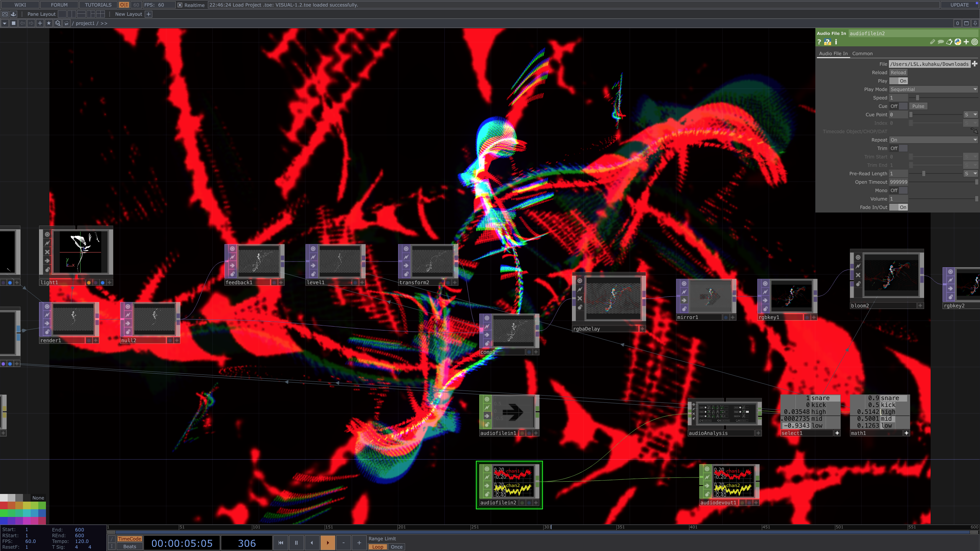
Task: Bookmark the network with the star icon
Action: coord(49,23)
